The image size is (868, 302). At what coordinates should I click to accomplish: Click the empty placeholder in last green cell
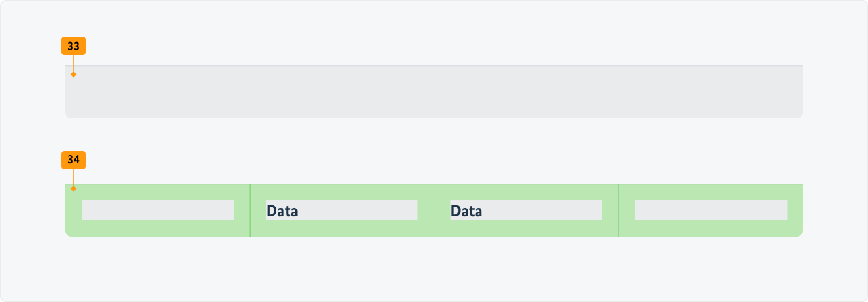point(711,210)
